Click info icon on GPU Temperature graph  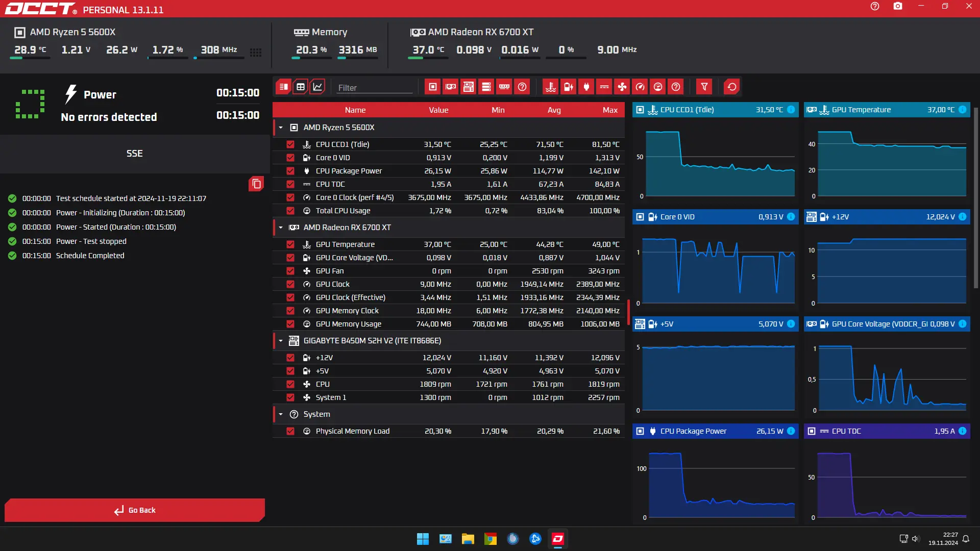(963, 110)
